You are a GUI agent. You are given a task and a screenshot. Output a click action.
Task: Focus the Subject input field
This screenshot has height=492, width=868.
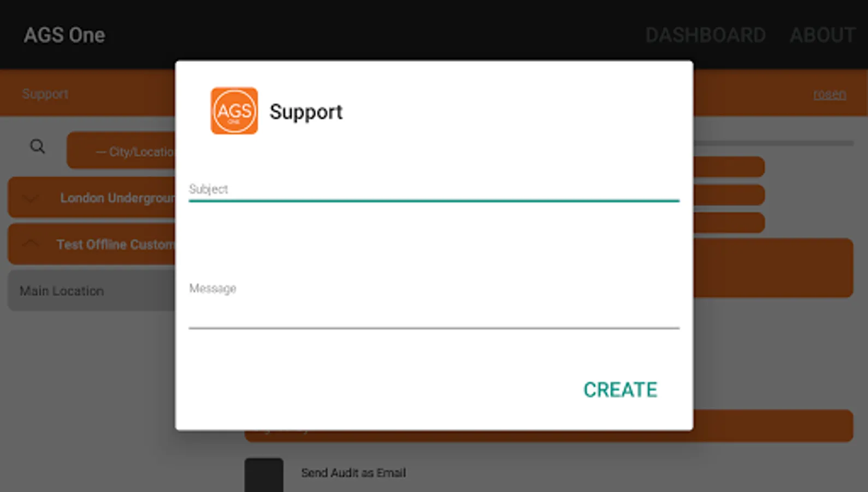(434, 190)
